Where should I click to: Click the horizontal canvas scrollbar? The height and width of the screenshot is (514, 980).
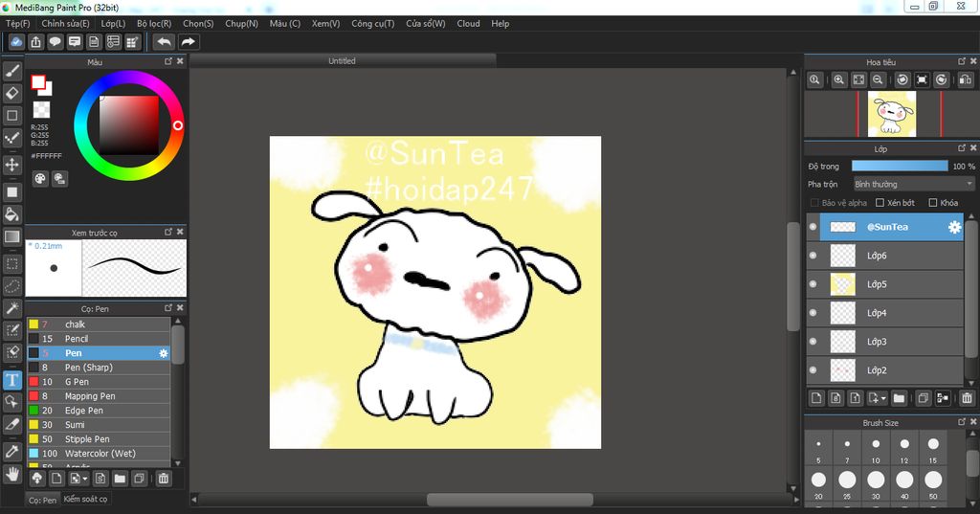[510, 500]
